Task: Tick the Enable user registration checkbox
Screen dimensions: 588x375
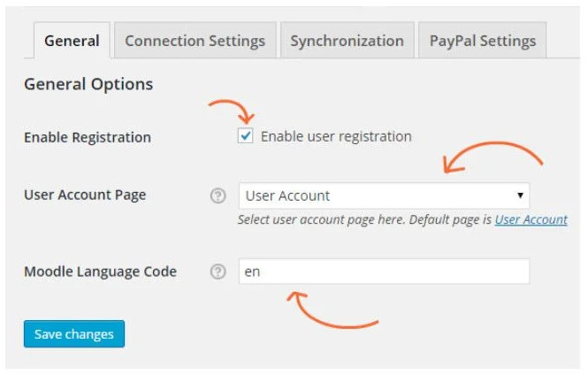Action: (245, 135)
